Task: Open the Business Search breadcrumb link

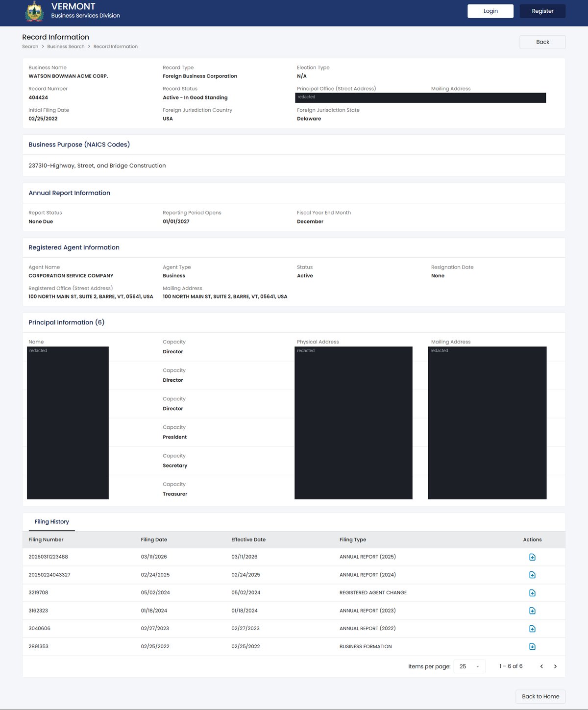Action: (66, 47)
